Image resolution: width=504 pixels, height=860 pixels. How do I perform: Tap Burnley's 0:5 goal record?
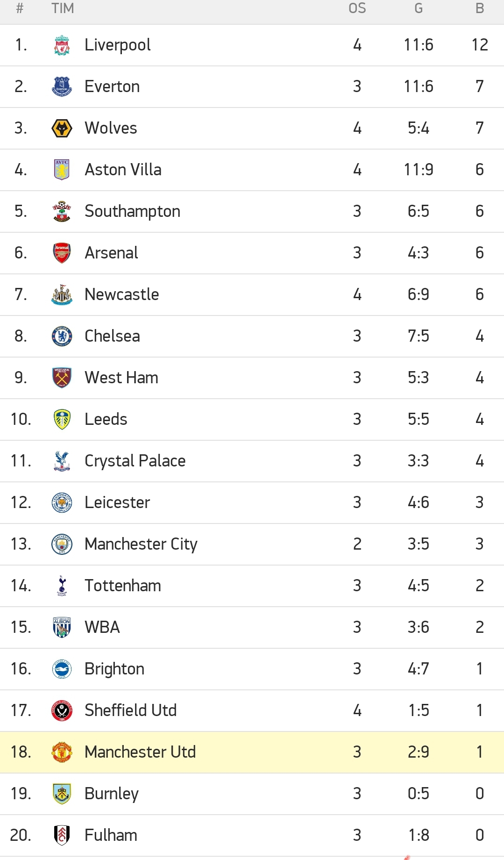point(419,794)
